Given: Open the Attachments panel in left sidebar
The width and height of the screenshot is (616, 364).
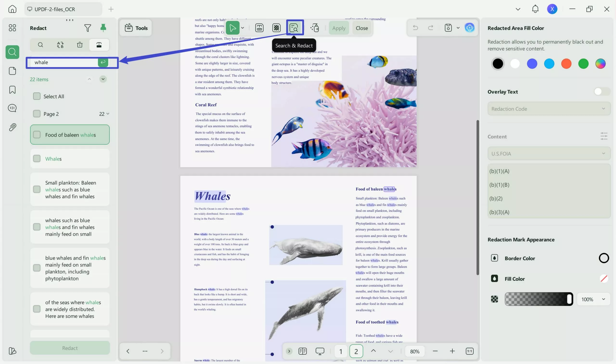Looking at the screenshot, I should coord(12,127).
